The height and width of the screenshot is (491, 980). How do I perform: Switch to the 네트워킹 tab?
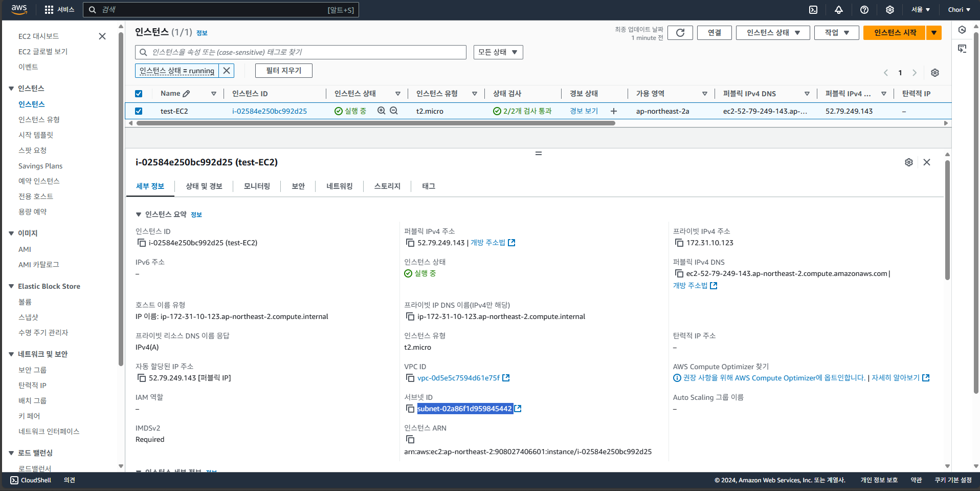pos(340,186)
